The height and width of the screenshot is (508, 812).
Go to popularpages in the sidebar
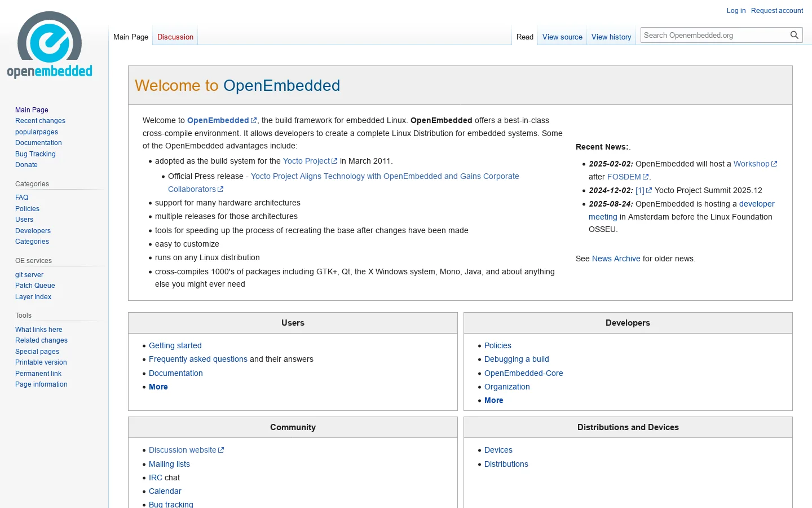tap(37, 132)
